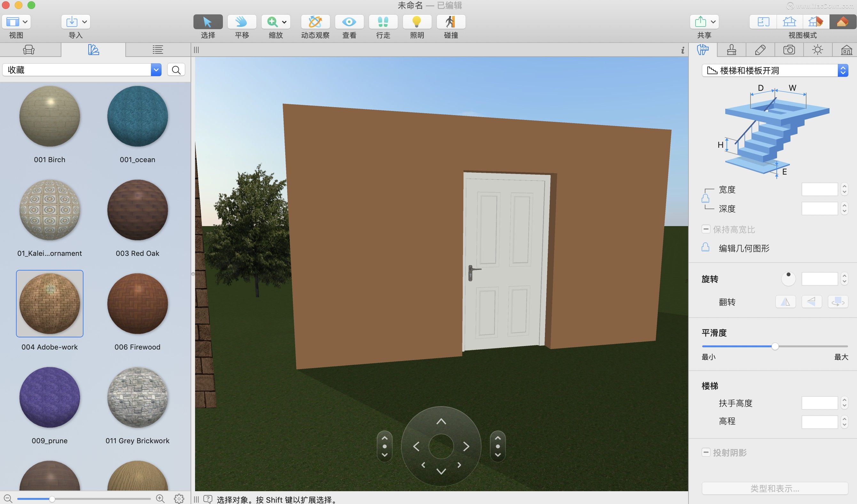Screen dimensions: 857x504
Task: Click the 高程 elevation input field
Action: [x=820, y=422]
